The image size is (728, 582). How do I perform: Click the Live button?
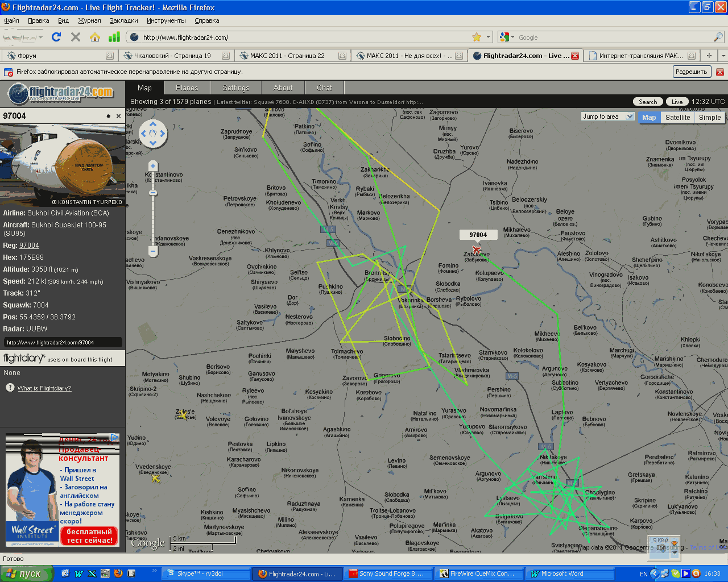pyautogui.click(x=677, y=102)
